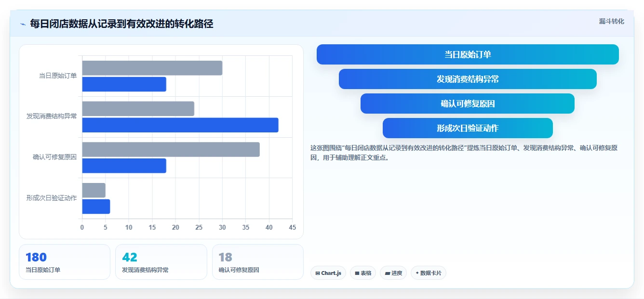Click the 表格 tag chip
The image size is (644, 299).
pyautogui.click(x=363, y=273)
